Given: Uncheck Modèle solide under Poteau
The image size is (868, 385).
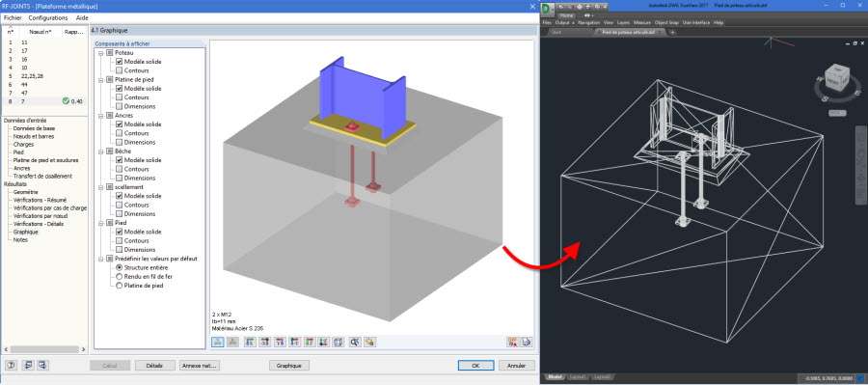Looking at the screenshot, I should pyautogui.click(x=120, y=62).
